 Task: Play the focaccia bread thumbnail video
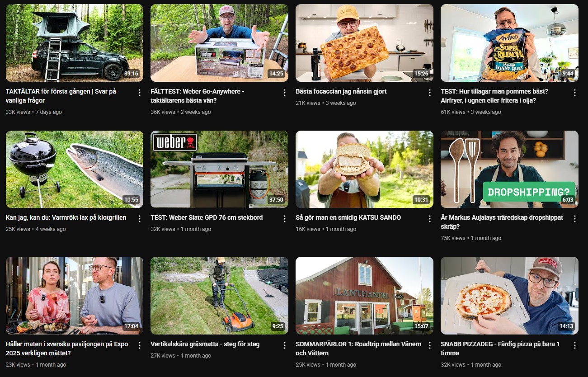point(364,43)
